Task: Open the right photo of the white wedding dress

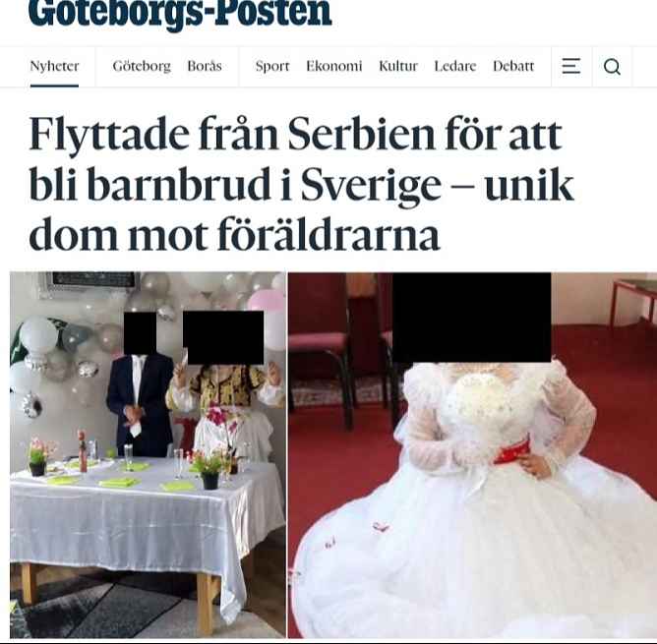Action: click(x=472, y=454)
